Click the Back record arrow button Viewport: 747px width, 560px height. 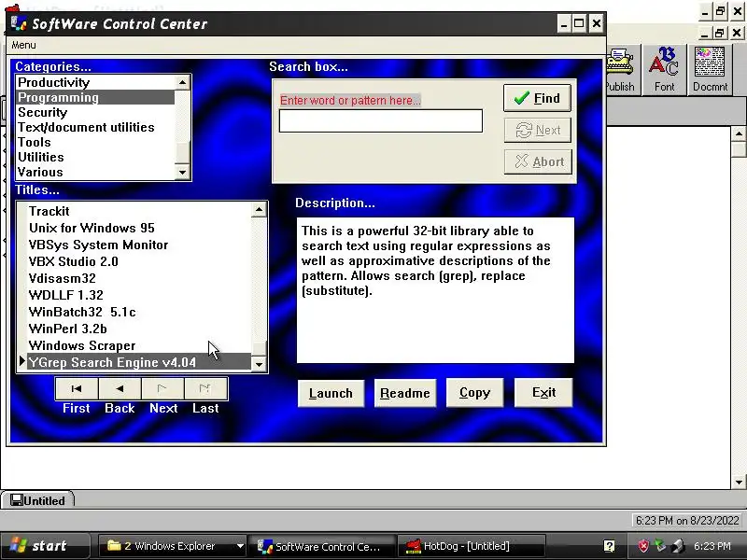click(120, 388)
